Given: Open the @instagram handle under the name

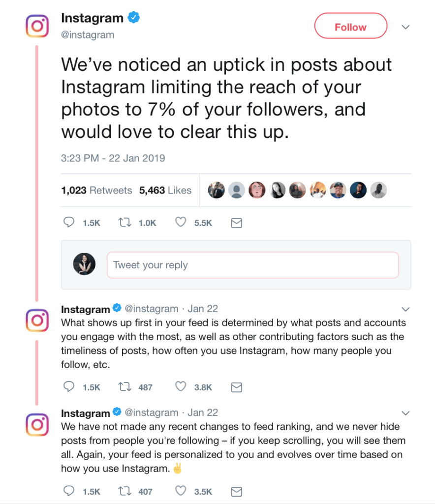Looking at the screenshot, I should click(x=88, y=35).
